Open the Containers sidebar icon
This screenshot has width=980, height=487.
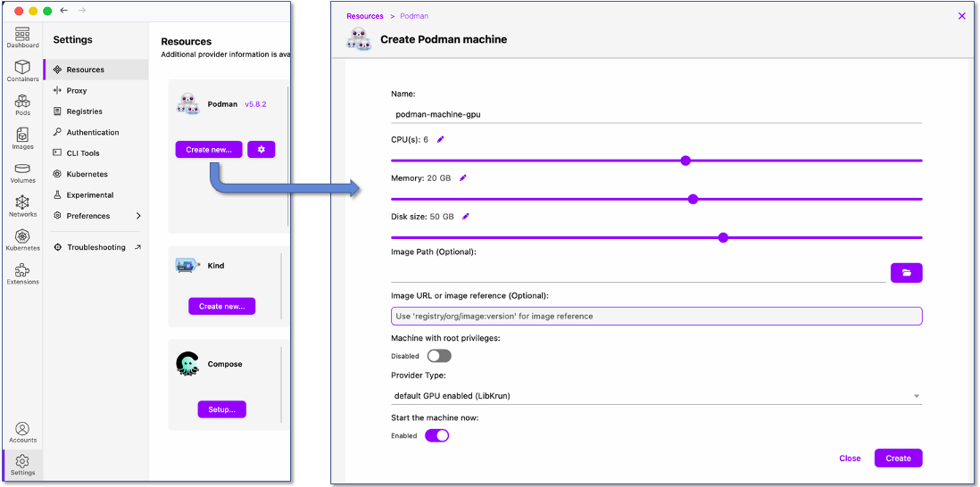22,71
